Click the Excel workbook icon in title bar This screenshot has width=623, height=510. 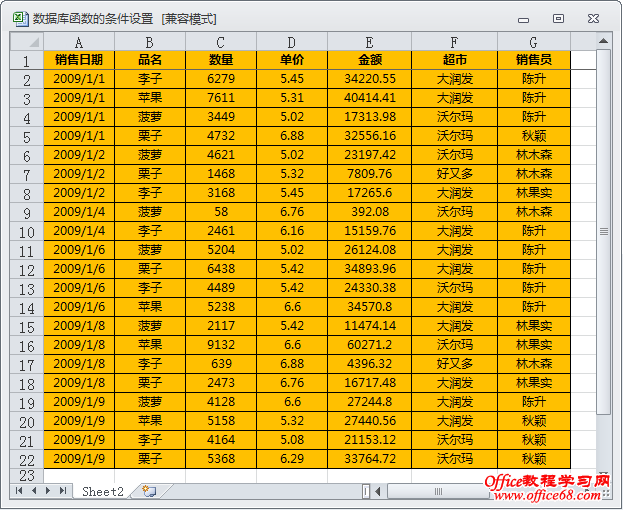(21, 19)
